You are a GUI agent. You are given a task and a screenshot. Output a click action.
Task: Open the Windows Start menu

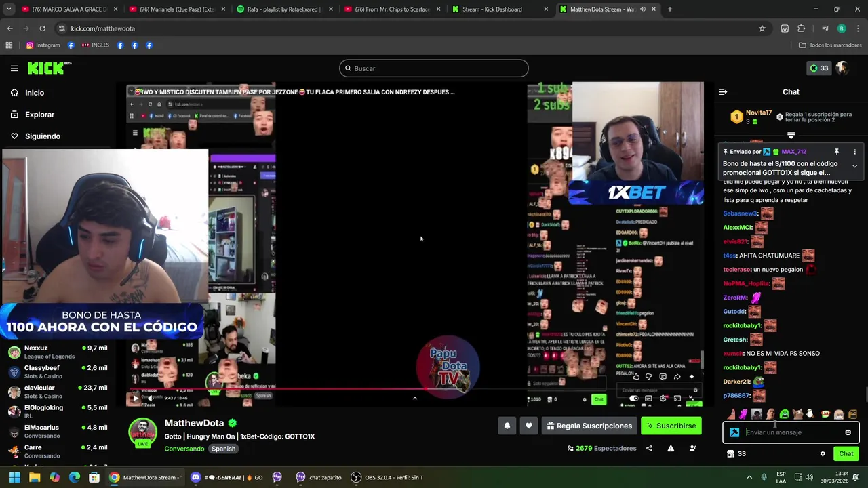pyautogui.click(x=14, y=477)
